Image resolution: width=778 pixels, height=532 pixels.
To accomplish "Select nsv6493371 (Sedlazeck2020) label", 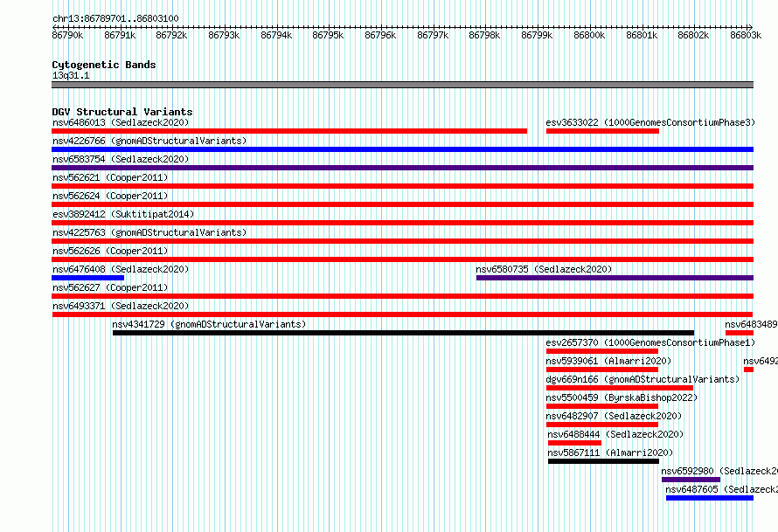I will [121, 306].
